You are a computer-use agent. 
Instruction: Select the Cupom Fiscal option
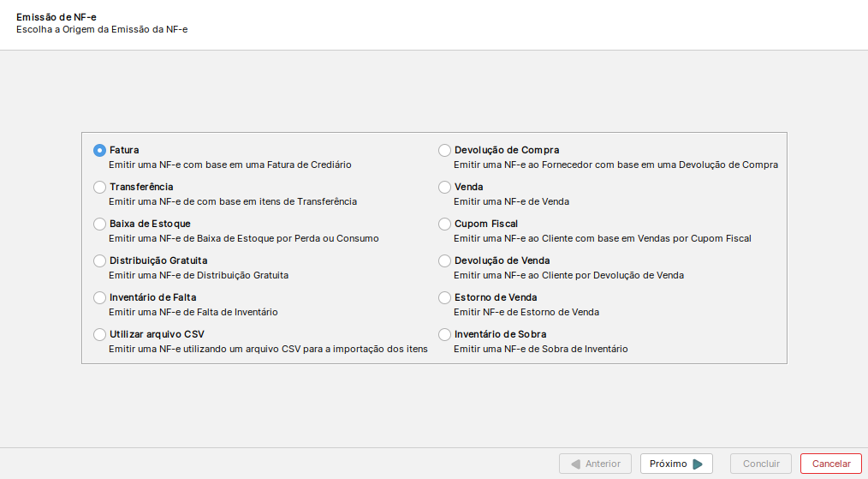coord(444,224)
